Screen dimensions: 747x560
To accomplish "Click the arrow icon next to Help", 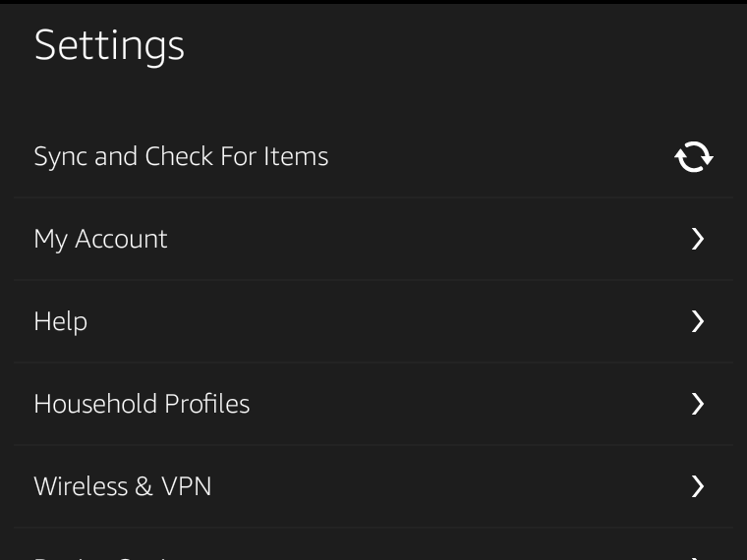I will click(x=698, y=321).
